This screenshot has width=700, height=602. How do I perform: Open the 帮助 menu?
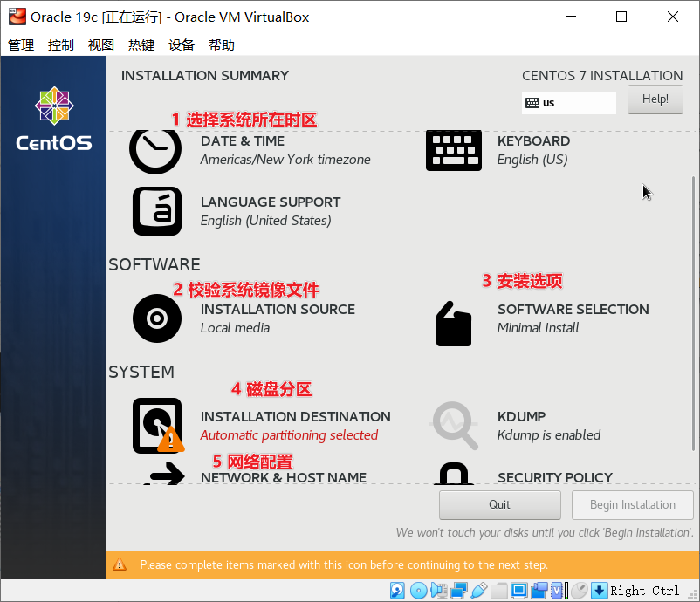click(x=222, y=44)
